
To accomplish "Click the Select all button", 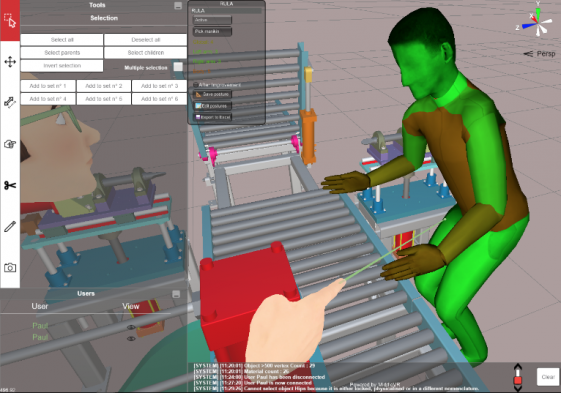I will pyautogui.click(x=62, y=40).
